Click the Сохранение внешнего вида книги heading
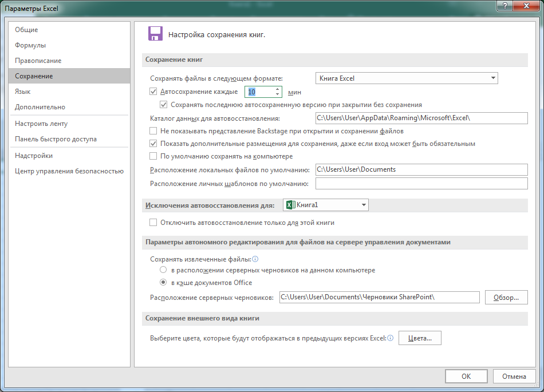This screenshot has width=544, height=392. pos(202,318)
